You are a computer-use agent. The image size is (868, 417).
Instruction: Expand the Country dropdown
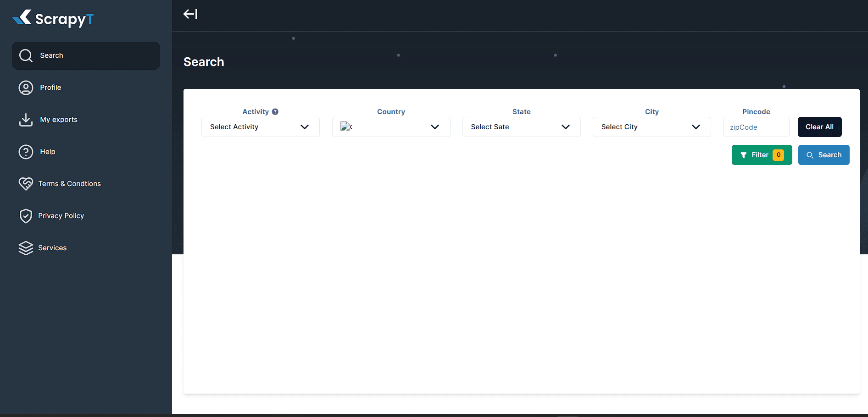coord(391,127)
